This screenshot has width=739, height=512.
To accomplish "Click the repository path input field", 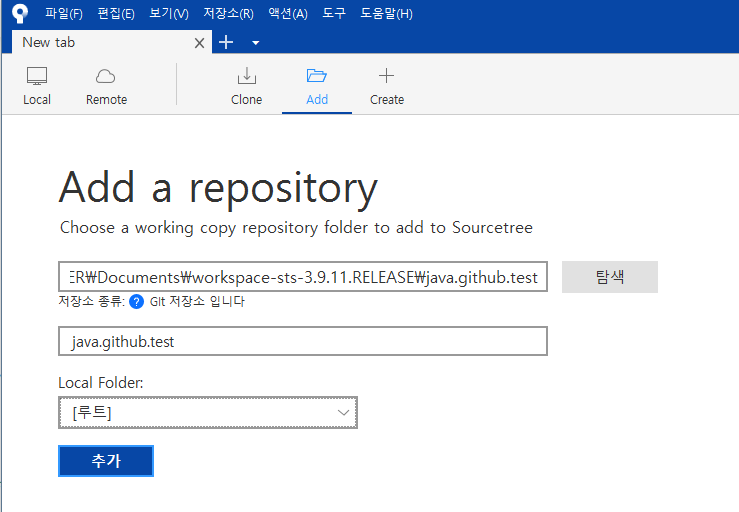I will (303, 277).
